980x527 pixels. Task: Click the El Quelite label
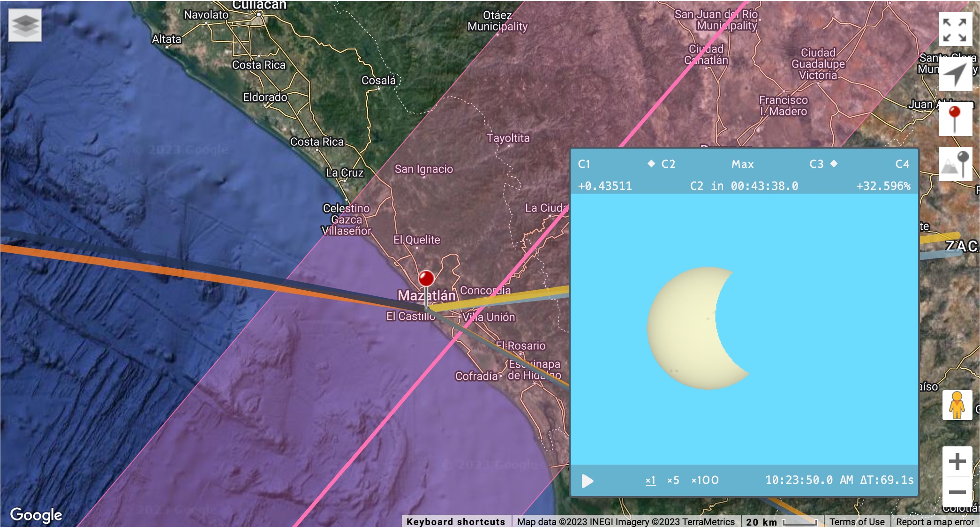[x=417, y=240]
